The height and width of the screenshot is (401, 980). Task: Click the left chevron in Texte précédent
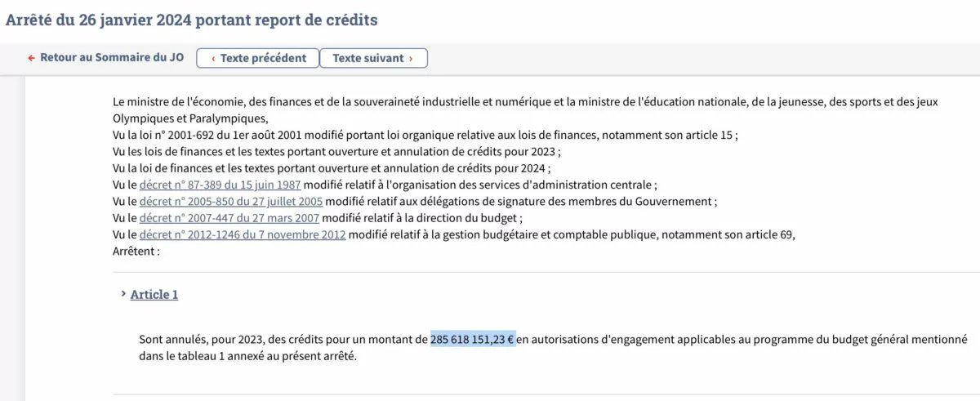[213, 58]
